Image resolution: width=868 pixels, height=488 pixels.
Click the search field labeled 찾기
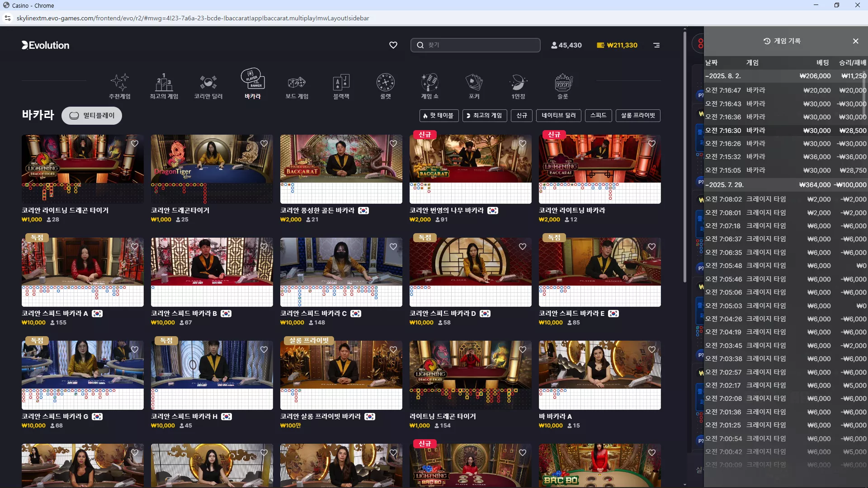[x=476, y=45]
